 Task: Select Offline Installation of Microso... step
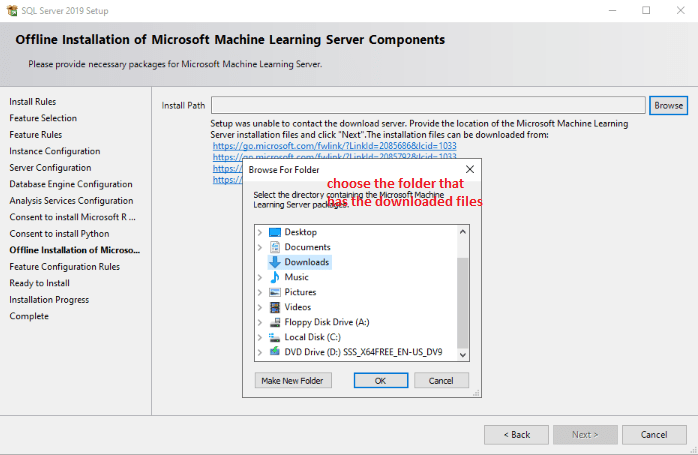(x=74, y=250)
